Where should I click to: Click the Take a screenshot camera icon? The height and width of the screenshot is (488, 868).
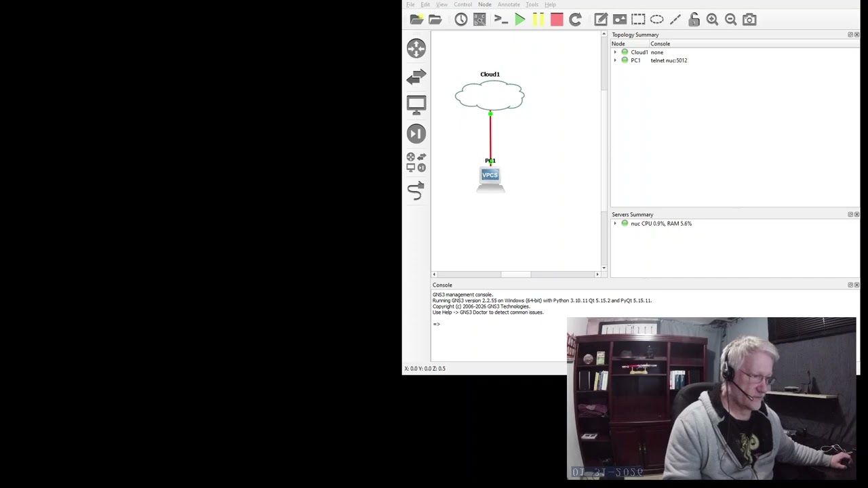tap(749, 20)
